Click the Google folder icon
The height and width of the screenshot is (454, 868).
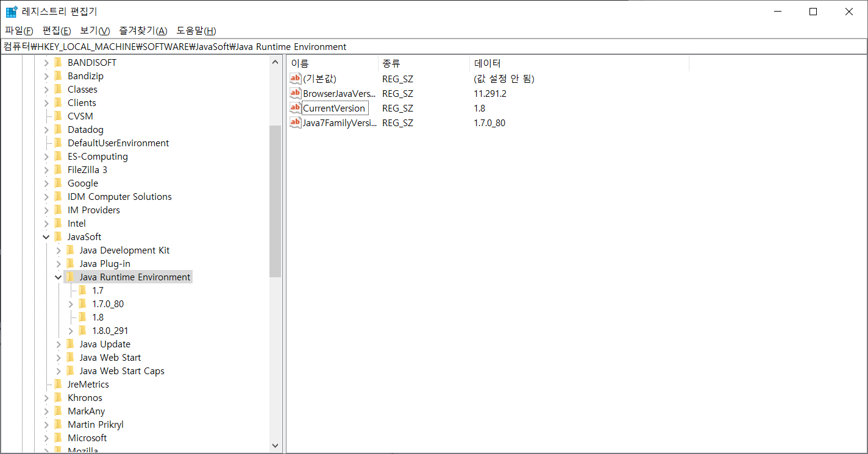click(59, 183)
